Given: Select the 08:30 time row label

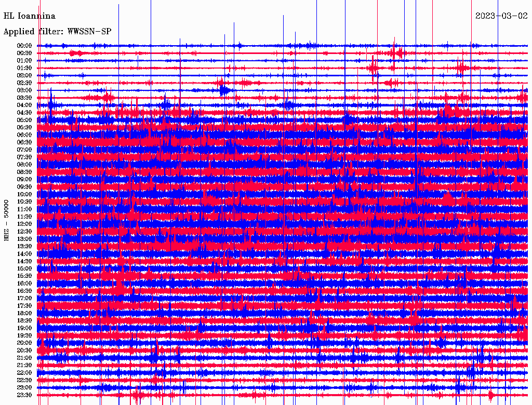Looking at the screenshot, I should coord(24,172).
